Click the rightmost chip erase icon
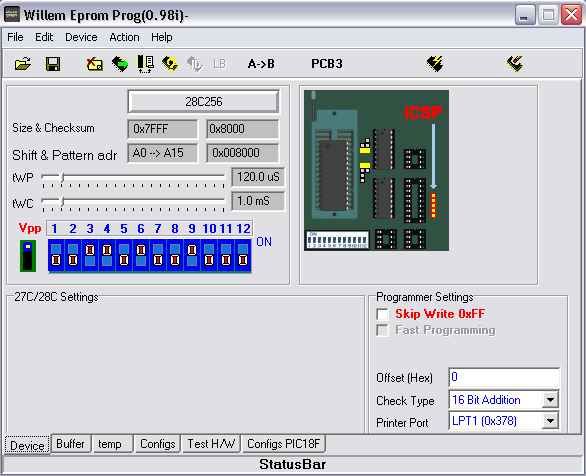Image resolution: width=586 pixels, height=476 pixels. tap(515, 64)
